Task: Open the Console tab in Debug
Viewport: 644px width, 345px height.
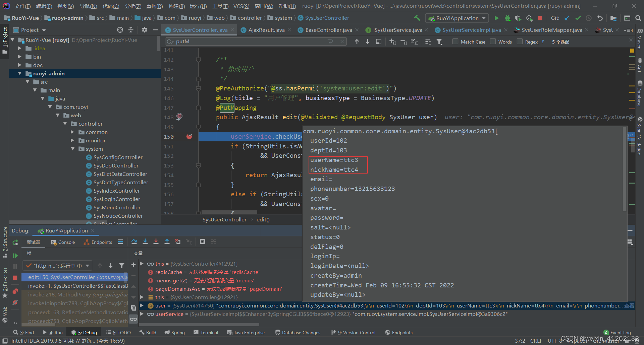Action: (x=63, y=242)
